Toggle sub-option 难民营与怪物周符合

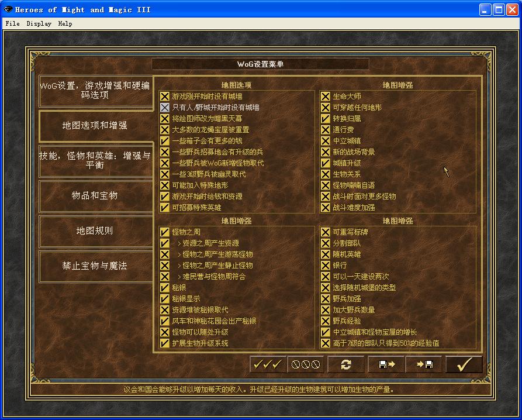click(x=164, y=277)
